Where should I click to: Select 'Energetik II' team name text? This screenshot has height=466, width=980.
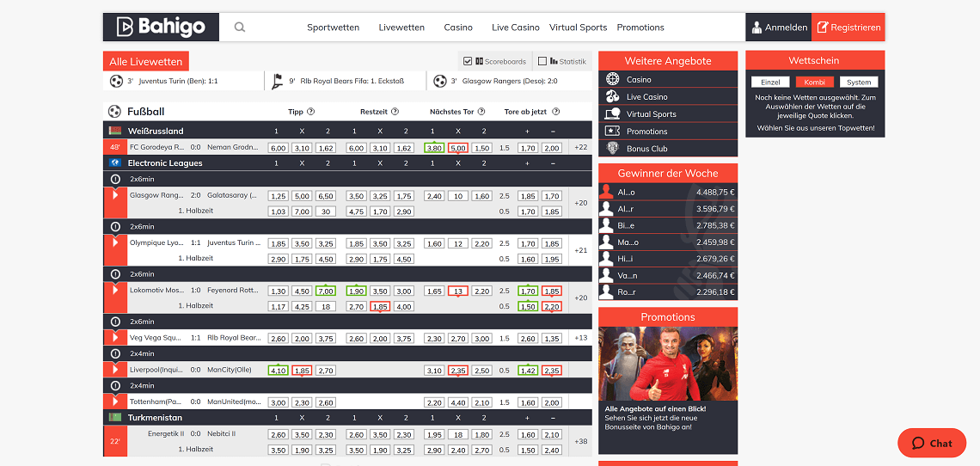coord(166,433)
